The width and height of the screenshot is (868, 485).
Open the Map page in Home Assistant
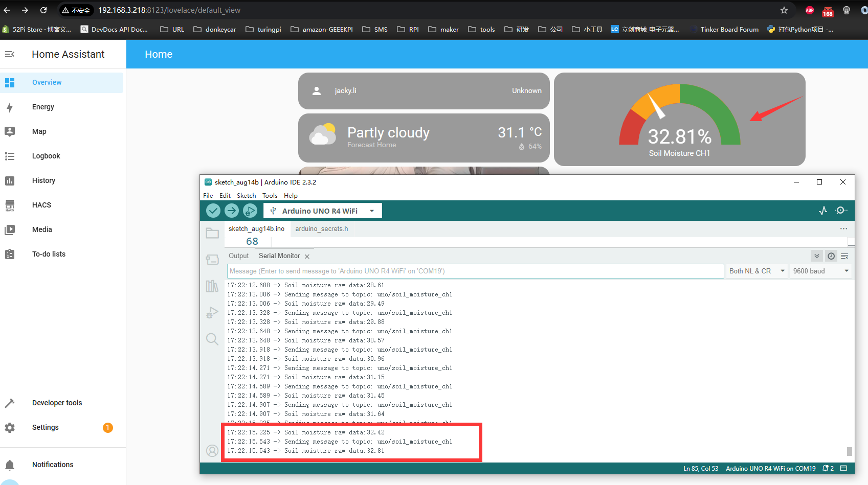point(62,131)
